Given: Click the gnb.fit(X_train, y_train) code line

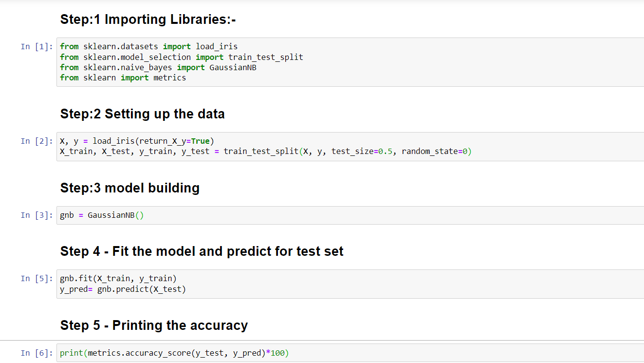Looking at the screenshot, I should [118, 279].
